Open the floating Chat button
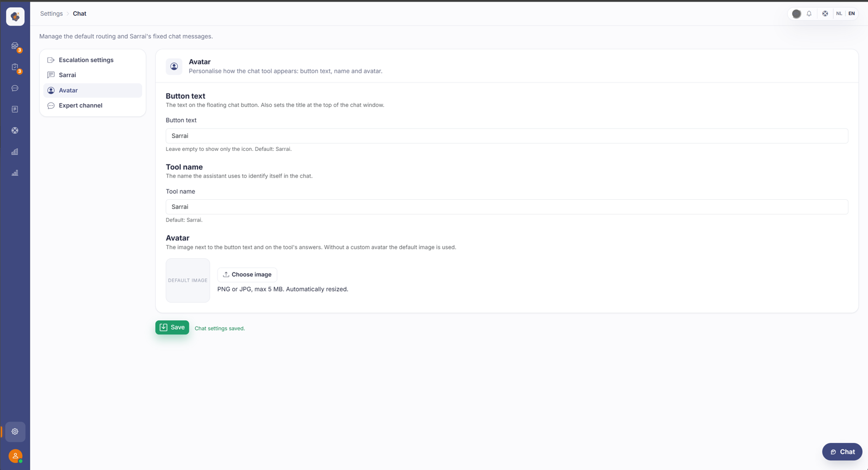This screenshot has height=470, width=868. click(842, 452)
